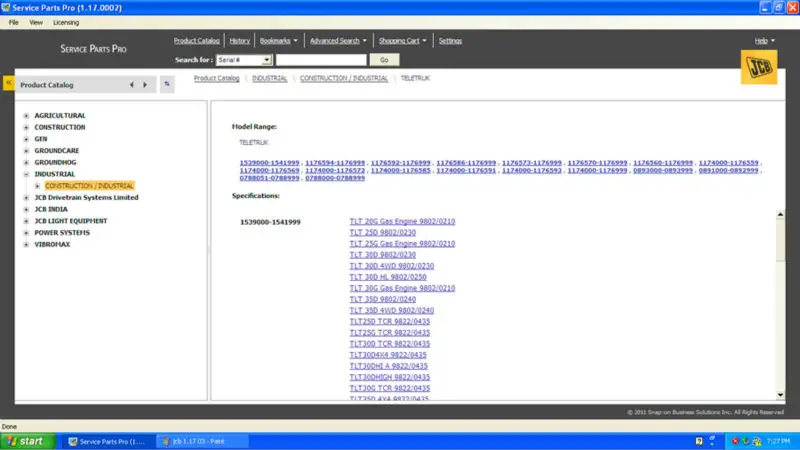Go back with the left arrow
The width and height of the screenshot is (800, 450).
[132, 85]
